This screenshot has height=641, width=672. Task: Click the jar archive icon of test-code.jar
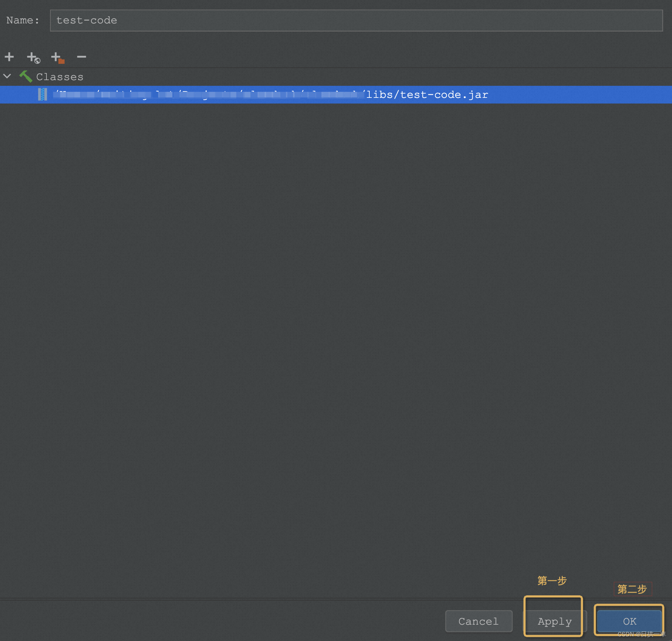point(43,94)
